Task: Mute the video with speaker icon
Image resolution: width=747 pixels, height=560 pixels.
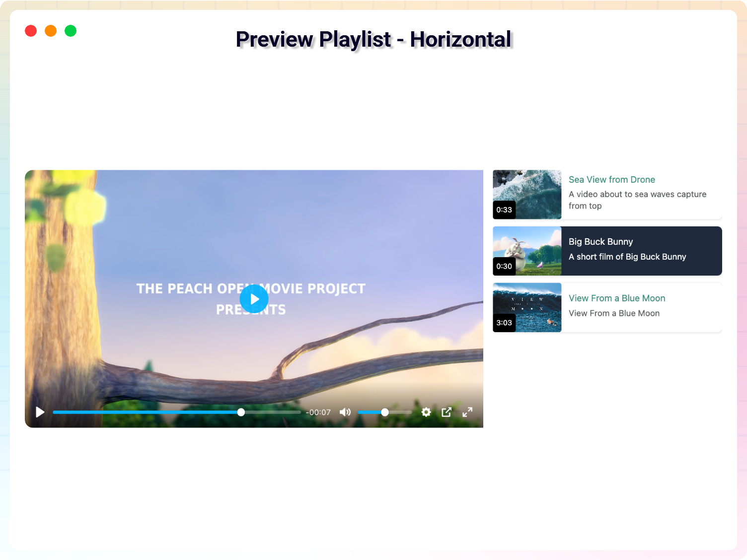Action: pyautogui.click(x=345, y=412)
